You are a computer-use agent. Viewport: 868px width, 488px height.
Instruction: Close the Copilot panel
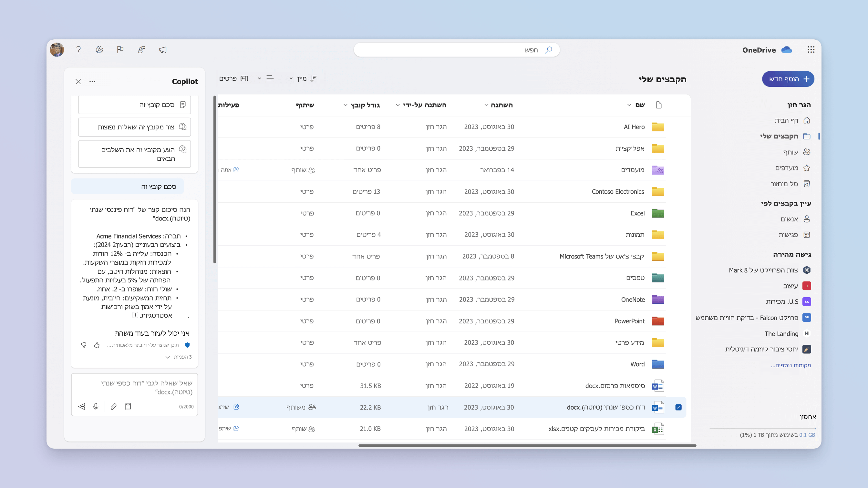78,82
